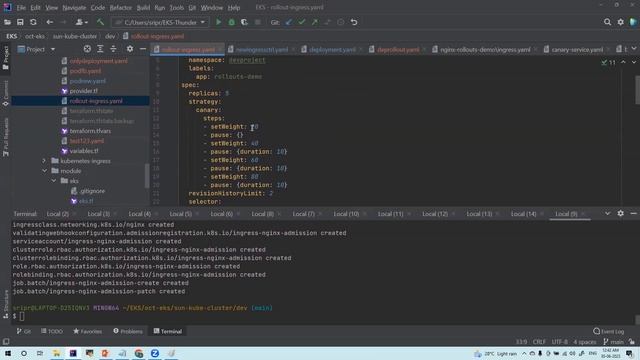Toggle the Project tool window stripe button
The image size is (640, 360).
(x=6, y=57)
